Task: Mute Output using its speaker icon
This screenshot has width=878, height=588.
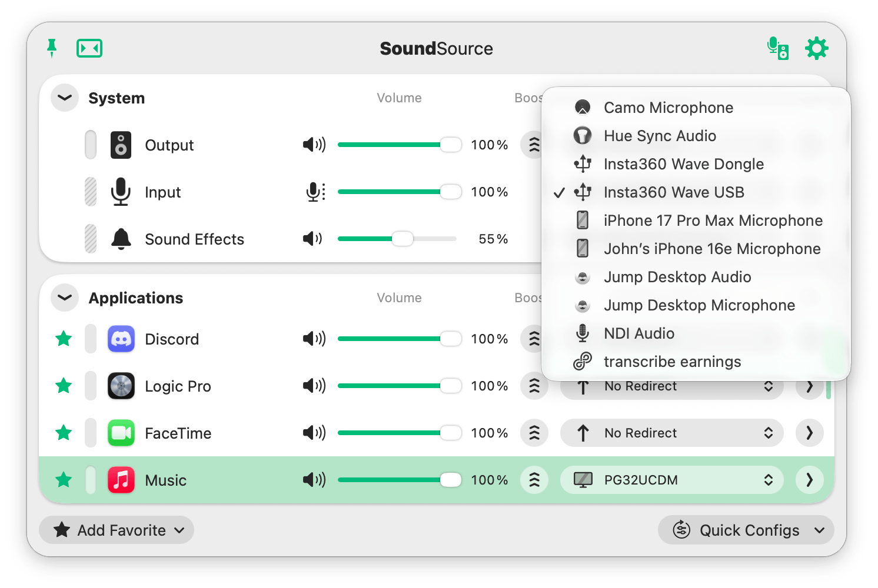Action: [314, 145]
